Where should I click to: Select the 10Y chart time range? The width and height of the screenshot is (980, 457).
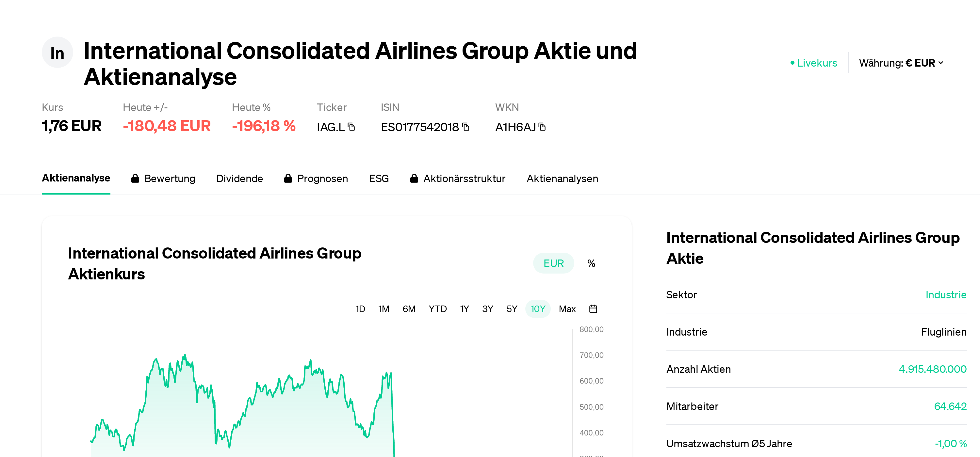coord(538,309)
